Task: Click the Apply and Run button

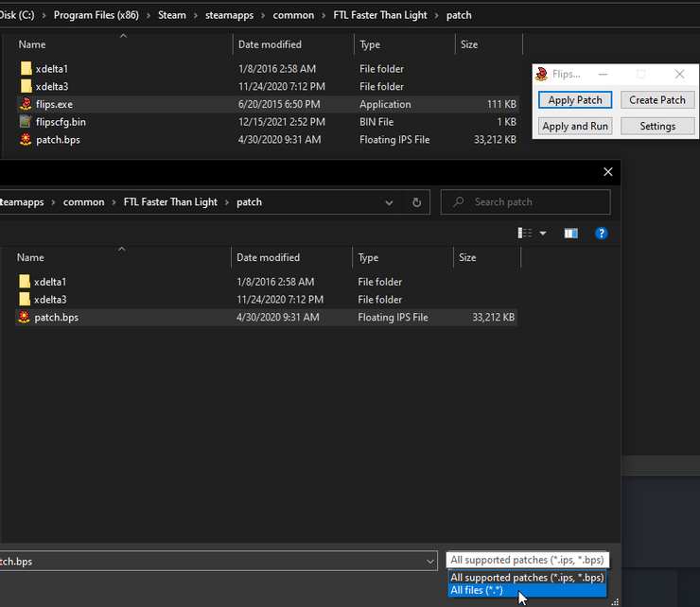Action: click(575, 127)
